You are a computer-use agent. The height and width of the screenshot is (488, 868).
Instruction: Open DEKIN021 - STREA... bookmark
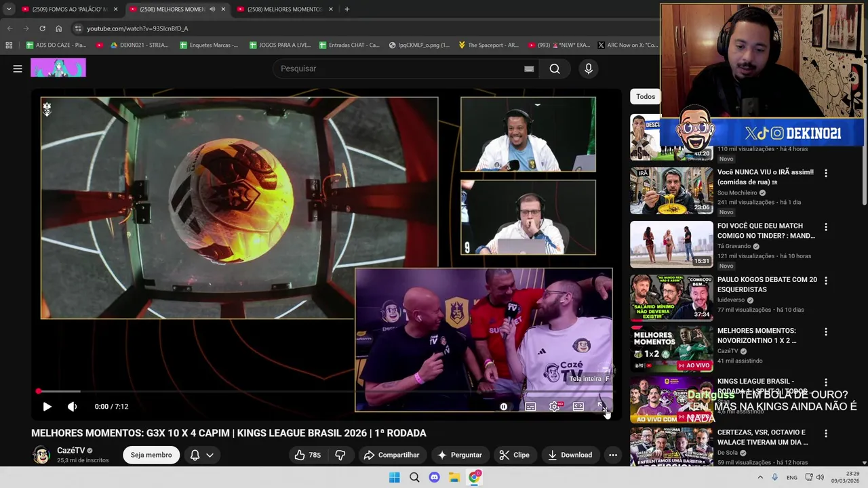point(139,45)
